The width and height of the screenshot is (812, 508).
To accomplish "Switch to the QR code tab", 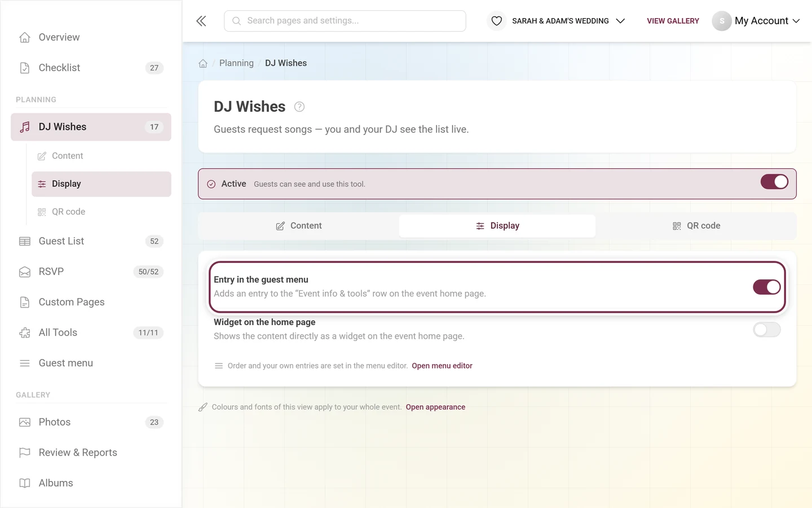I will pos(696,226).
